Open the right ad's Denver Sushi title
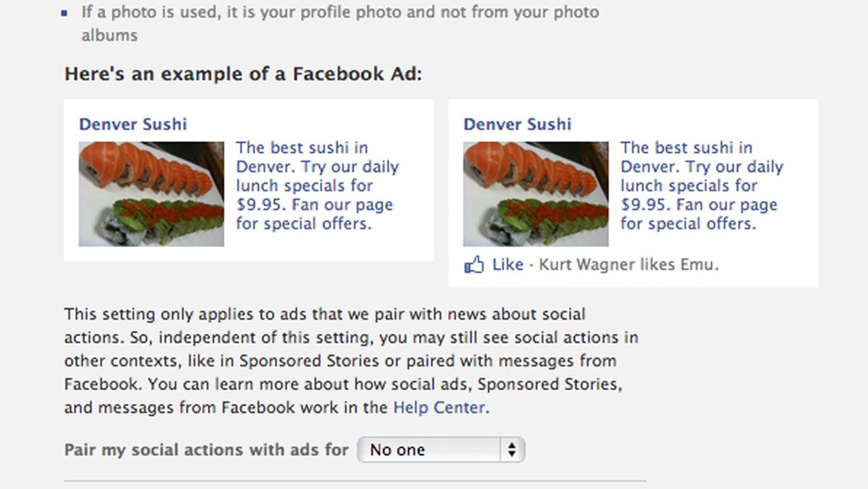Image resolution: width=868 pixels, height=489 pixels. 517,124
